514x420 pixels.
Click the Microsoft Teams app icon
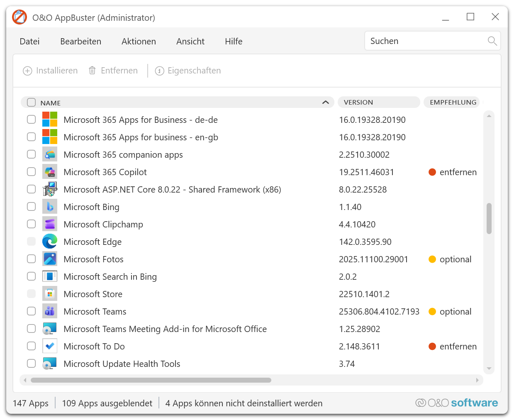(x=50, y=311)
